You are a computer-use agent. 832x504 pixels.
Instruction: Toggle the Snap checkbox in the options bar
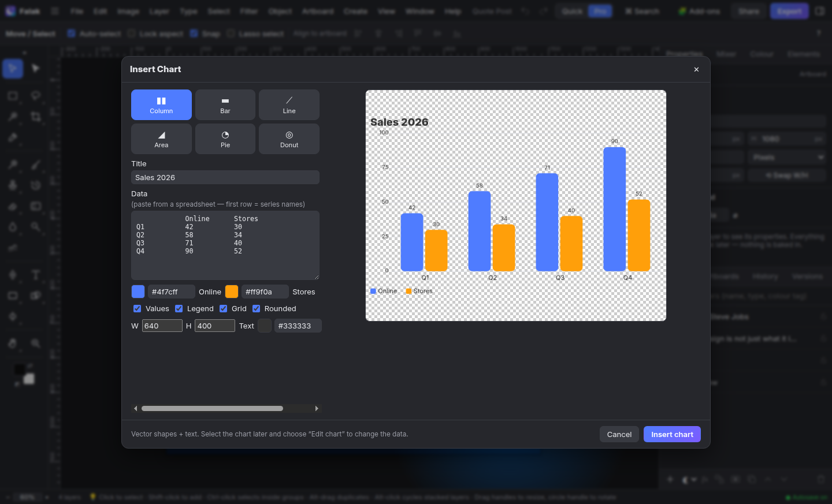tap(194, 33)
